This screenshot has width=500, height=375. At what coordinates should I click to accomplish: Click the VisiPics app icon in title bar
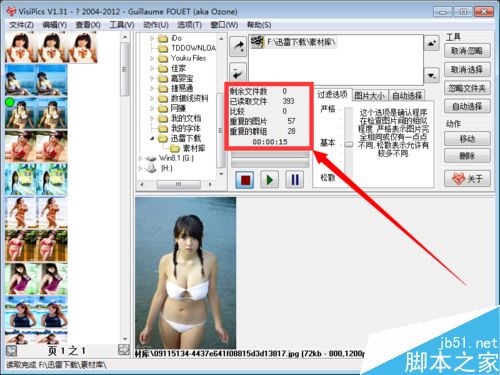[11, 11]
